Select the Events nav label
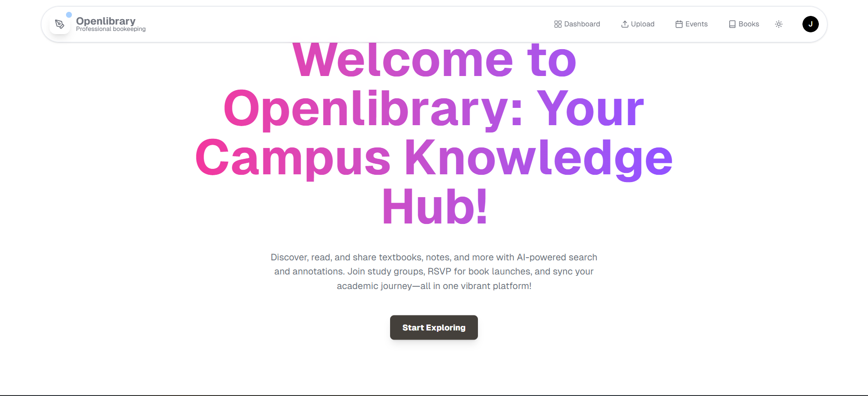Screen dimensions: 868x396 [696, 24]
